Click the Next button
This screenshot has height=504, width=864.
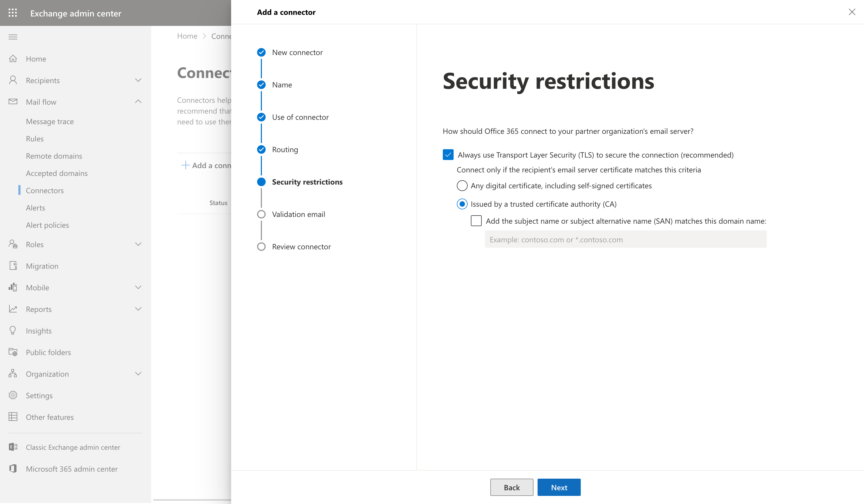[559, 487]
